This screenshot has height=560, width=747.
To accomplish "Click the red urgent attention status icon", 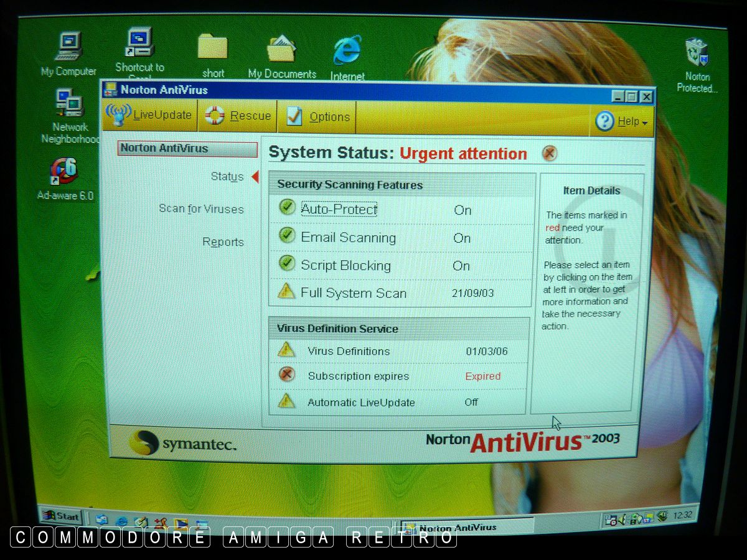I will tap(549, 153).
